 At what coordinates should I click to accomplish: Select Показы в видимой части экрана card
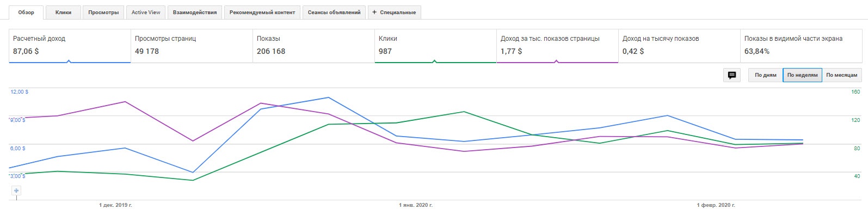800,46
